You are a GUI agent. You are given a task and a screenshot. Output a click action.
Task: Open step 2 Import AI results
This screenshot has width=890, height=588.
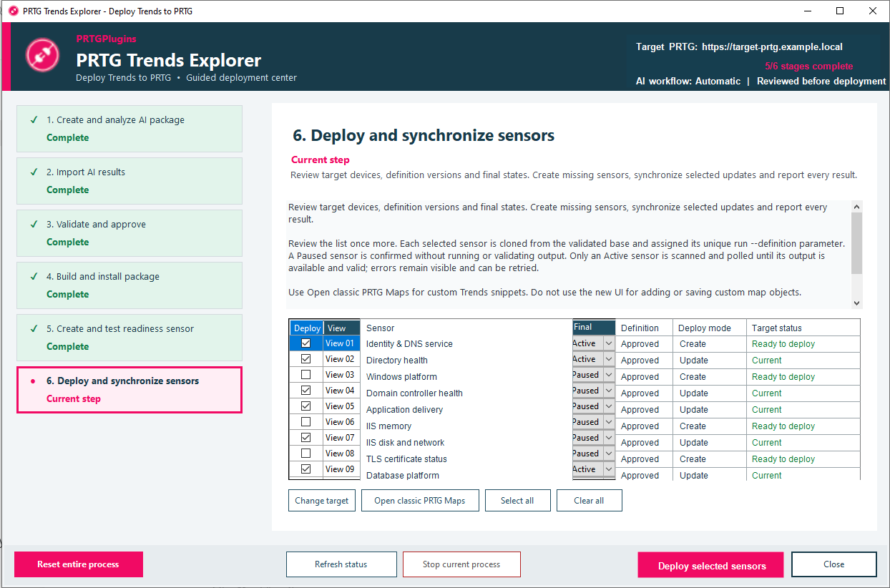click(129, 181)
